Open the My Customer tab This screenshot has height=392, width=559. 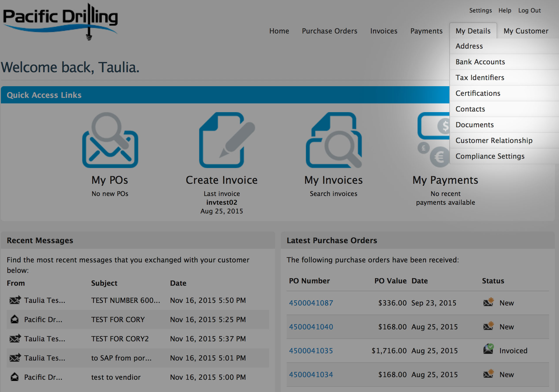[526, 31]
